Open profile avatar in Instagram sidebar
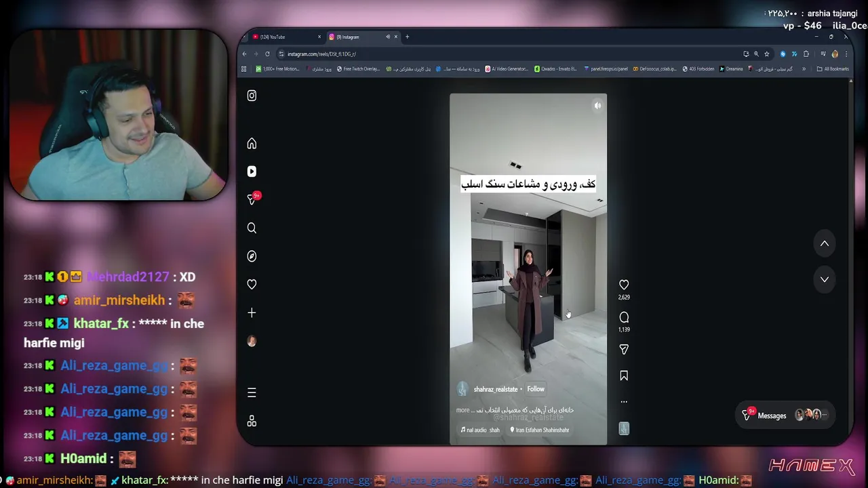The height and width of the screenshot is (488, 868). (x=252, y=341)
